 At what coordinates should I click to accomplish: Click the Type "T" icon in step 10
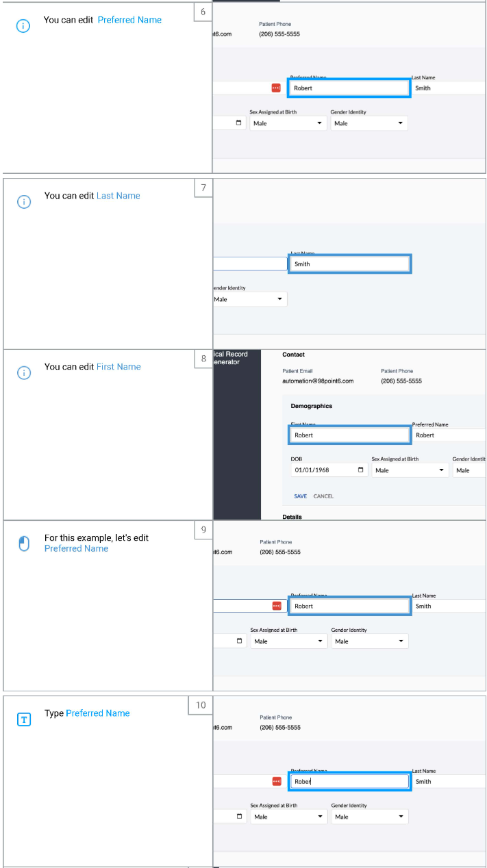24,719
